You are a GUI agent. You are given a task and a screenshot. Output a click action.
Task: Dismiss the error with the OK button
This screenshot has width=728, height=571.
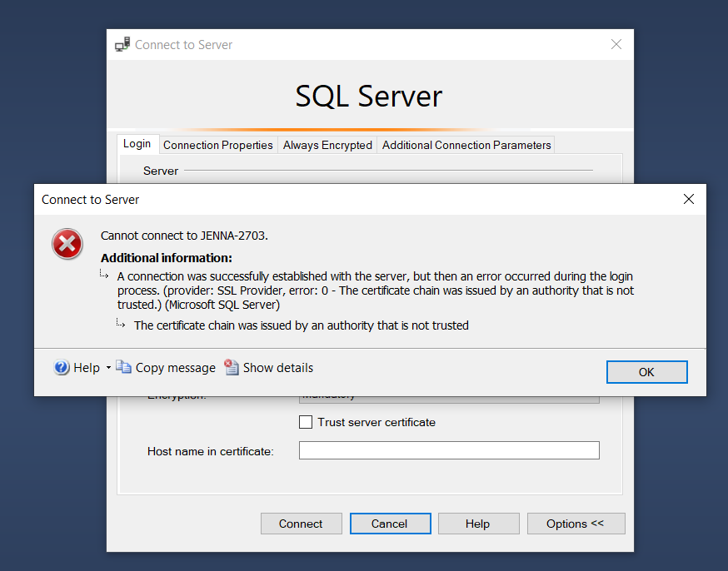pyautogui.click(x=646, y=371)
